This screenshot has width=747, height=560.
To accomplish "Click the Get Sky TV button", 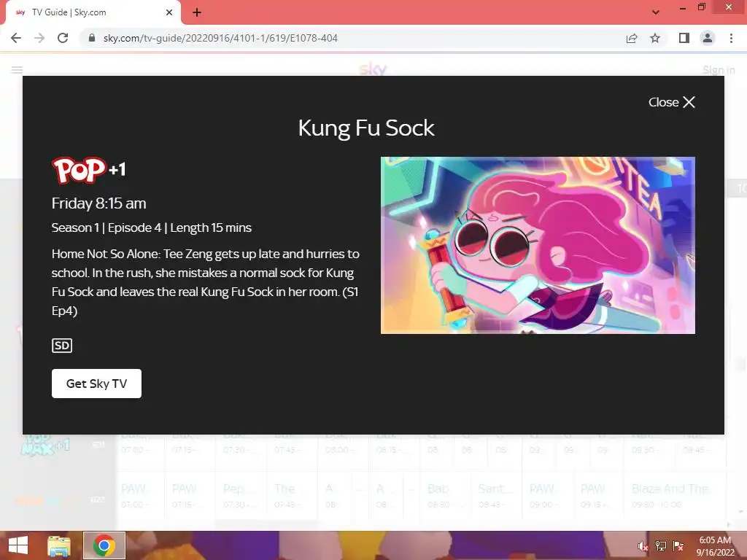I will 97,384.
